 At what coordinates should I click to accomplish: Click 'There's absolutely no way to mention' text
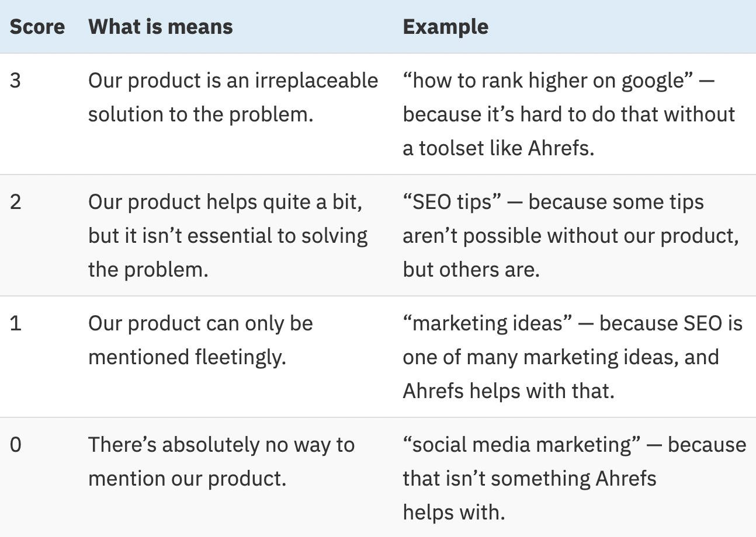point(221,445)
